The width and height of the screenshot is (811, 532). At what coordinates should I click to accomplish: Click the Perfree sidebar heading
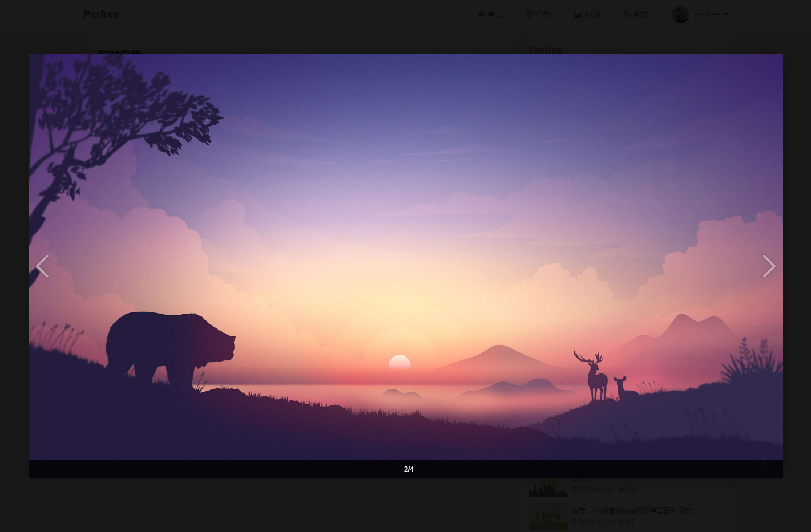[x=546, y=50]
